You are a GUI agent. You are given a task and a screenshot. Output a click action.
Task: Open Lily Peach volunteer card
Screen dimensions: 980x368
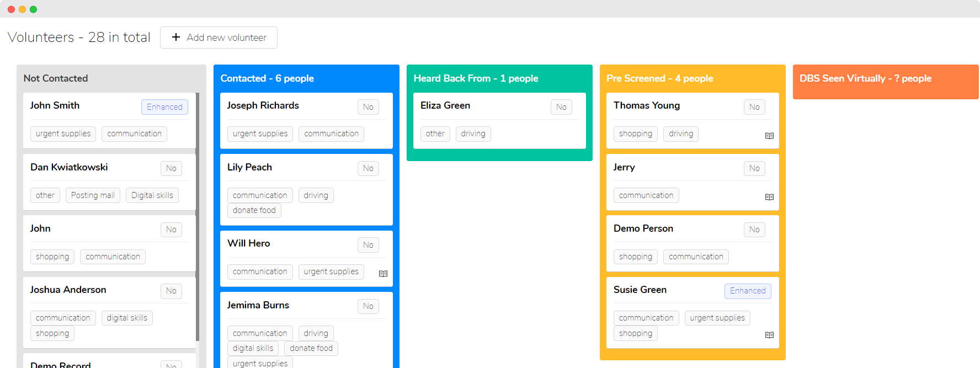click(306, 190)
